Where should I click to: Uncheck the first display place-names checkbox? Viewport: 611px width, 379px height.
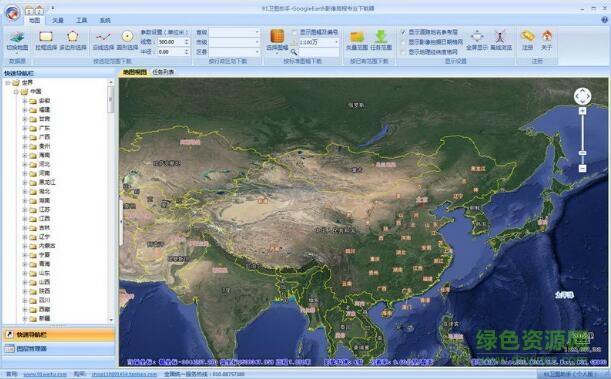[403, 32]
